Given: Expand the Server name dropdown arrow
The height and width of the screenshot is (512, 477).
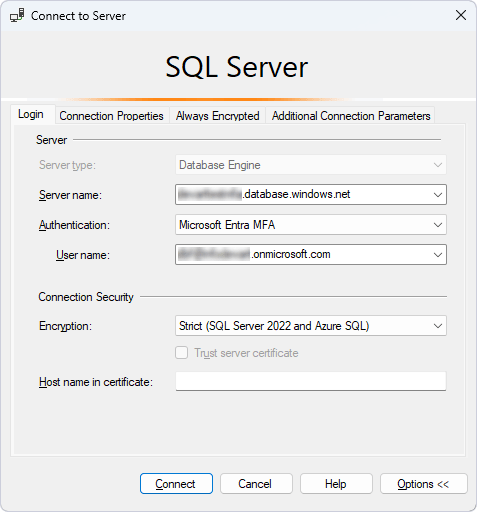Looking at the screenshot, I should [x=438, y=195].
